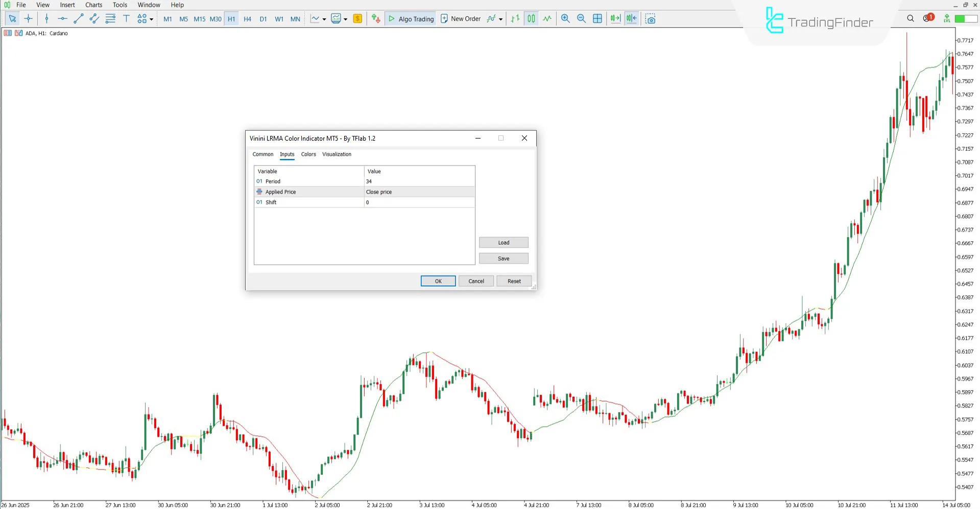980x509 pixels.
Task: Switch chart to candlestick display mode
Action: tap(531, 19)
